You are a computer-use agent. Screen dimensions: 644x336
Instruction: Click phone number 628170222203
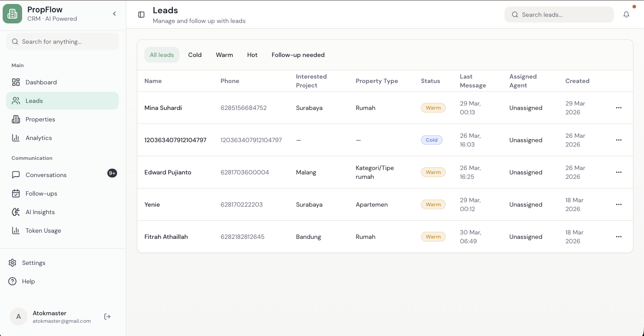click(x=242, y=204)
